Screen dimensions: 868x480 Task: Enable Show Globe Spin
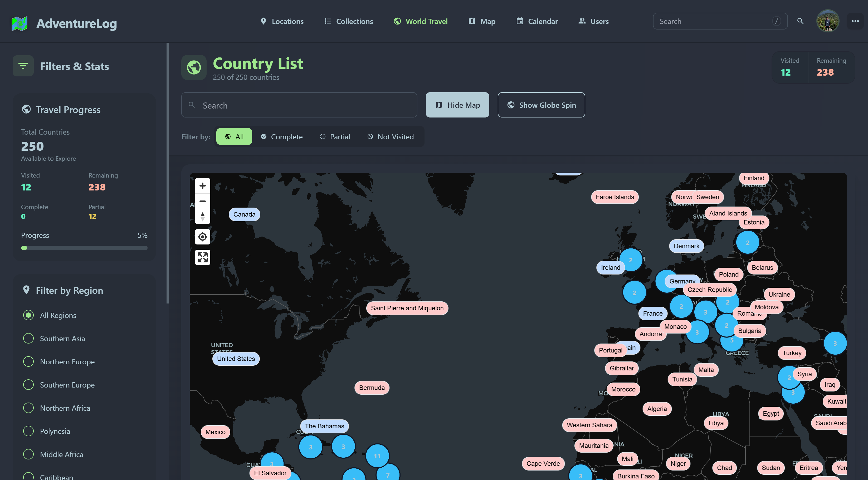[x=541, y=105]
